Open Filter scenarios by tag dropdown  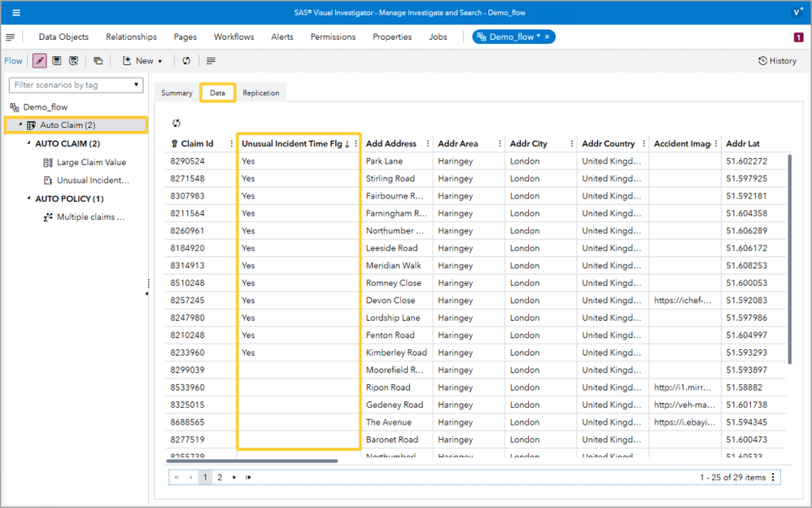pos(76,85)
